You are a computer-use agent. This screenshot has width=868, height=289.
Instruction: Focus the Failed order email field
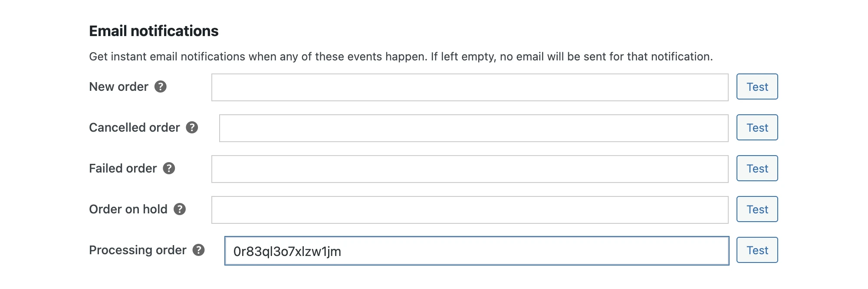pyautogui.click(x=470, y=169)
